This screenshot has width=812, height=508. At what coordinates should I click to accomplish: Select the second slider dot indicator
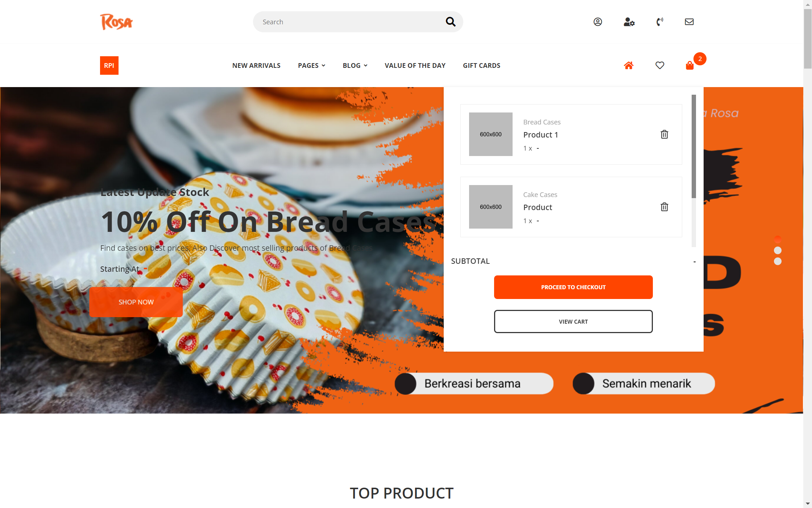[x=778, y=250]
